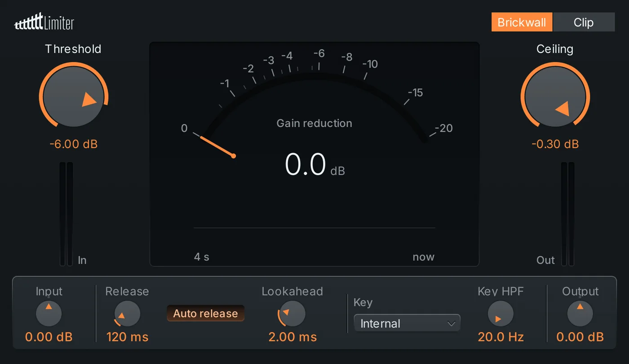Toggle the Auto release button
The width and height of the screenshot is (629, 364).
coord(206,313)
